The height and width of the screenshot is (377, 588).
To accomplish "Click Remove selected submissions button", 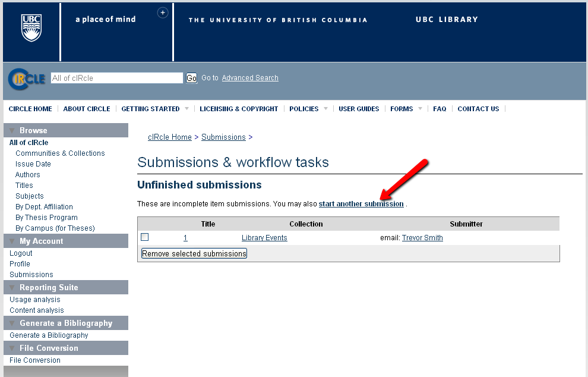I will (194, 253).
